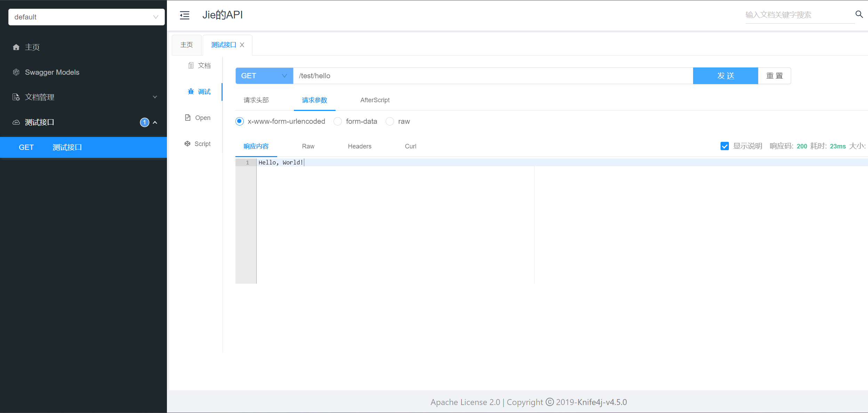Select the raw radio option

point(390,121)
